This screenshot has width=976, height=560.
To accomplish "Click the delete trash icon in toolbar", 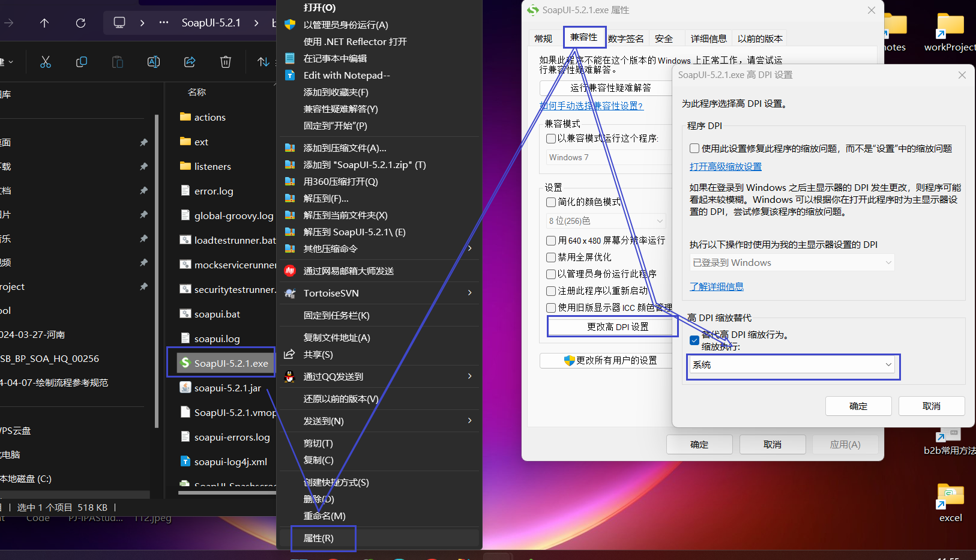I will point(226,62).
